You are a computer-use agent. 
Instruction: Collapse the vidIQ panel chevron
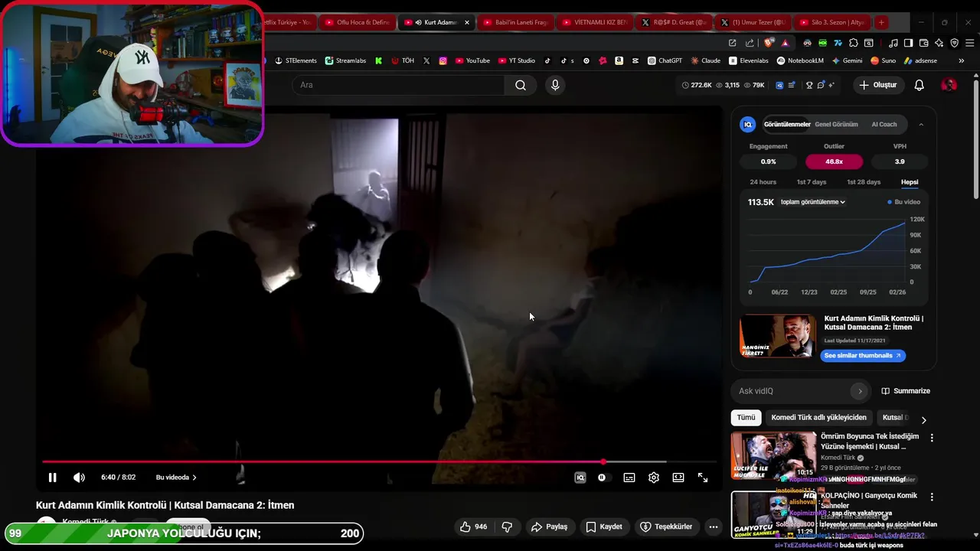921,124
